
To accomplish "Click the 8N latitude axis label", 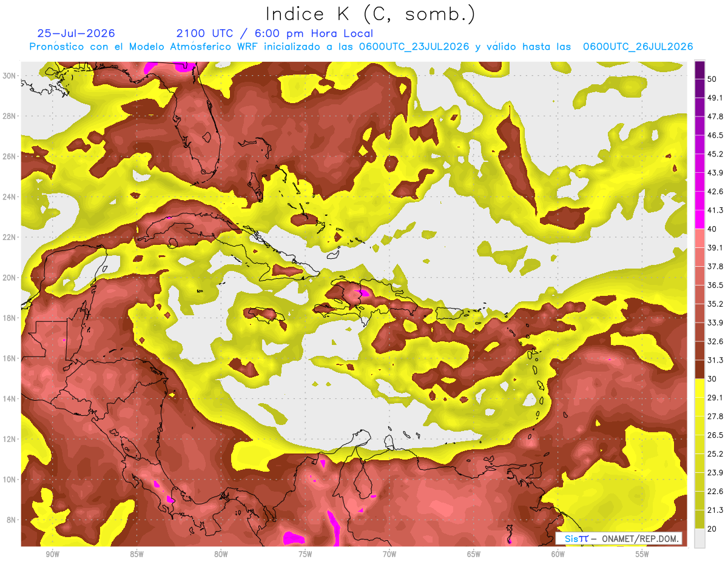I will 12,520.
